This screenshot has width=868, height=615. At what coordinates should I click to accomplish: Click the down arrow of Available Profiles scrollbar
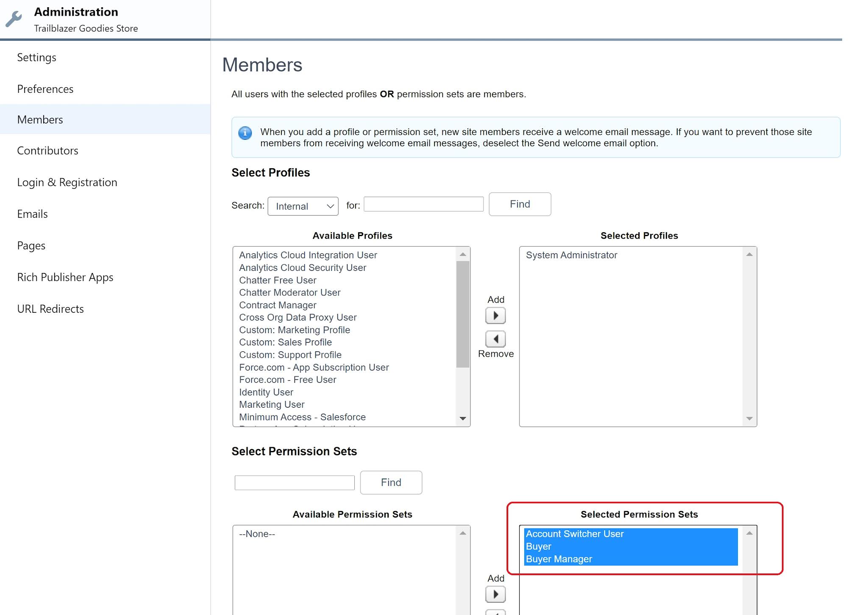(x=463, y=418)
